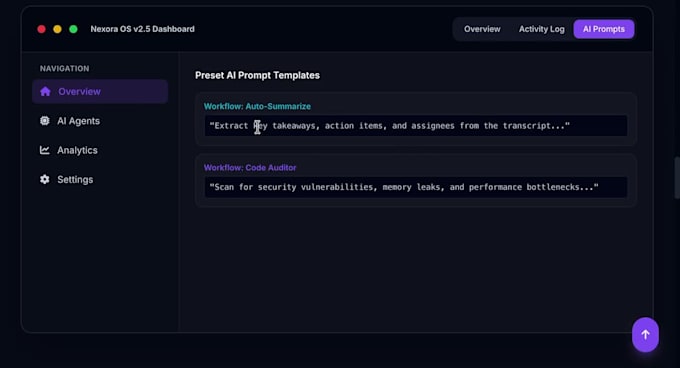
Task: Click the page scrollbar thumb at right edge
Action: (x=677, y=178)
